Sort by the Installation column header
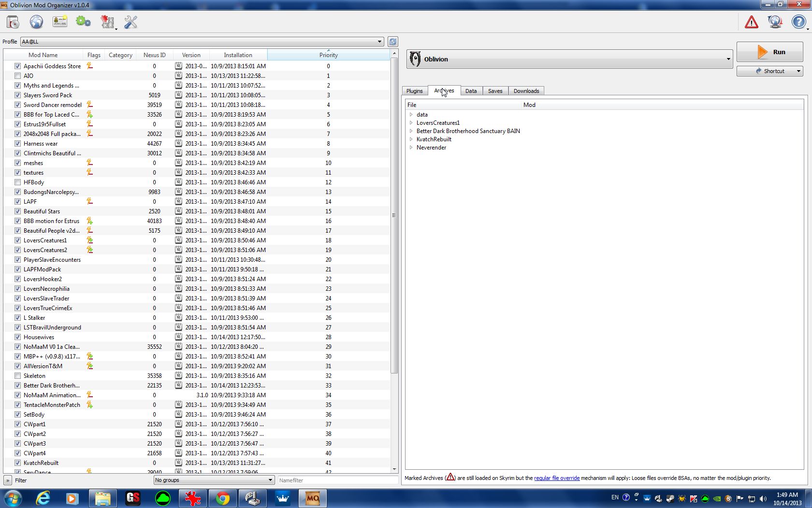This screenshot has height=508, width=812. (x=238, y=55)
